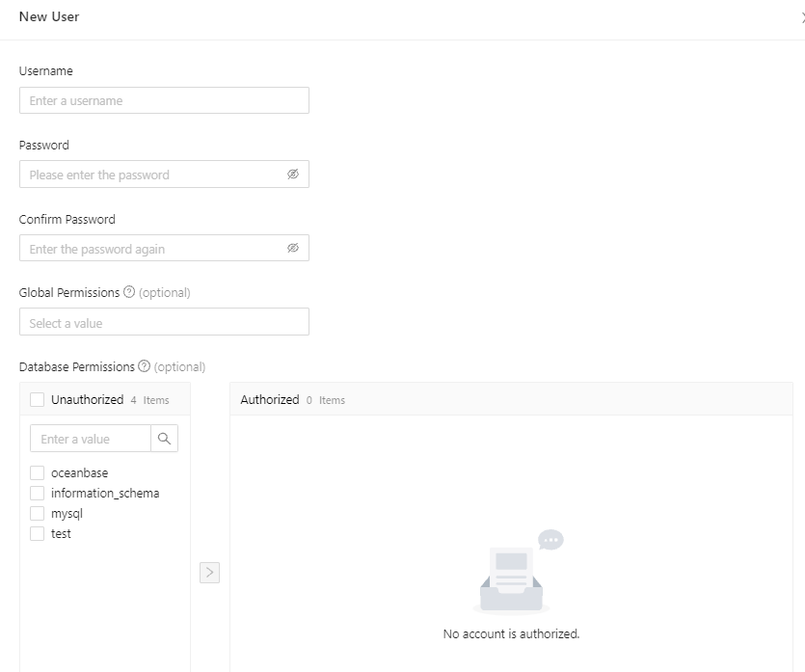This screenshot has width=805, height=672.
Task: Click the Password input field
Action: tap(154, 175)
